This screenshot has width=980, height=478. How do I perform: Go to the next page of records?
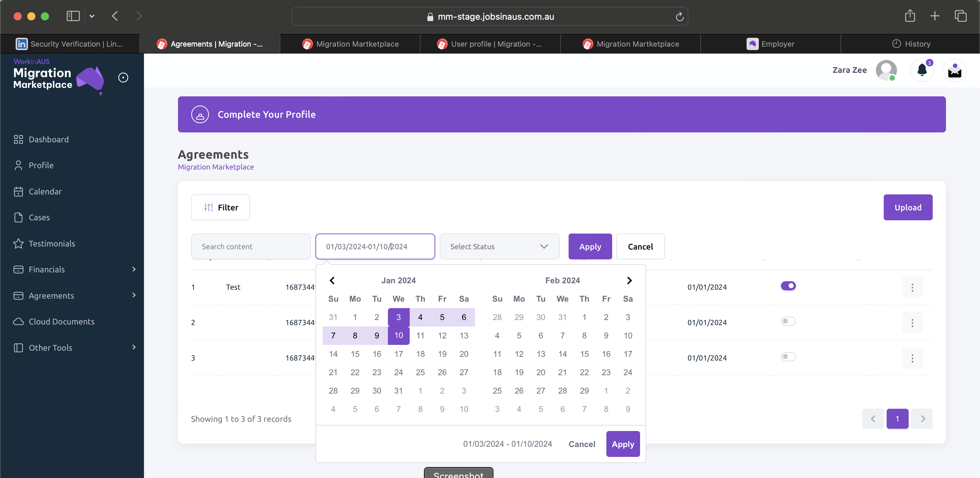click(x=922, y=419)
